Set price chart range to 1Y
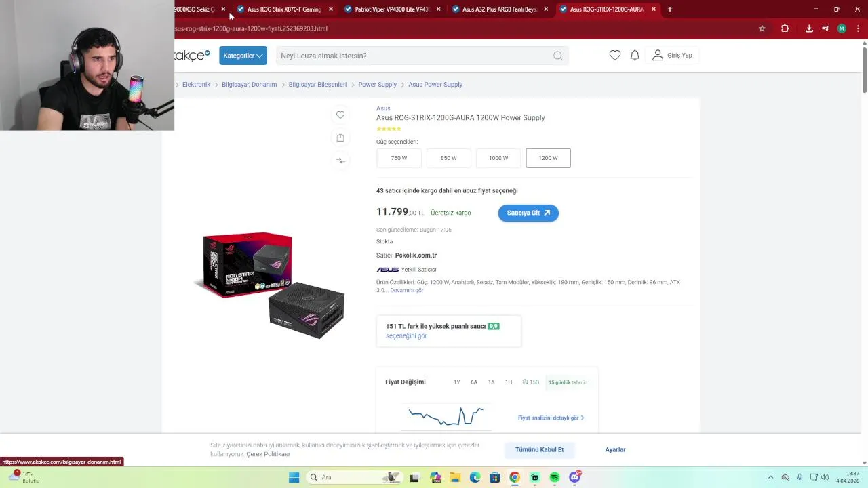This screenshot has width=868, height=488. click(x=456, y=382)
